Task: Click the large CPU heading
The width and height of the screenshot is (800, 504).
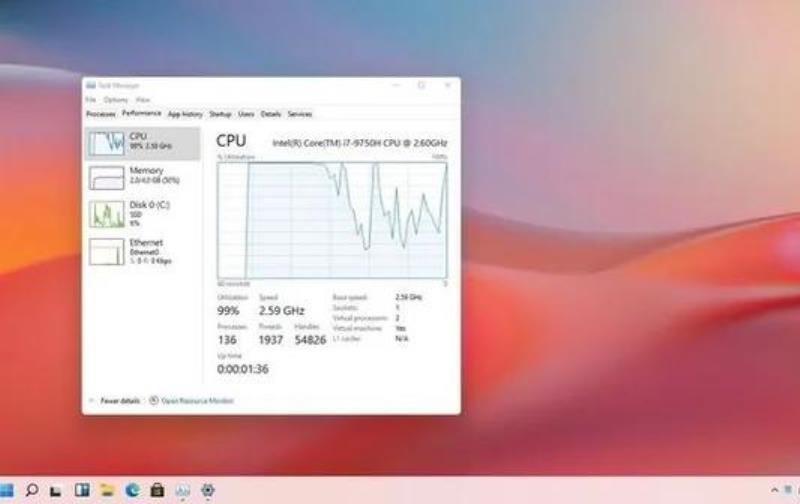Action: click(x=231, y=141)
